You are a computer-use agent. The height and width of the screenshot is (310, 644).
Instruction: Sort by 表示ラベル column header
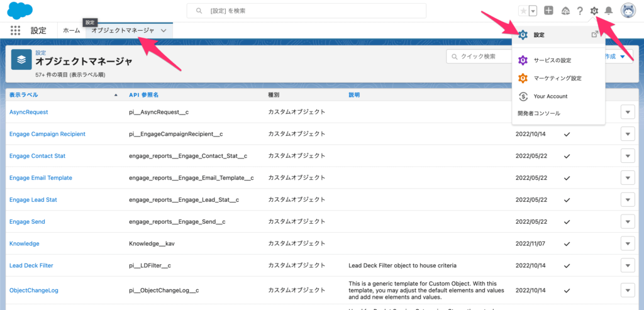click(23, 95)
